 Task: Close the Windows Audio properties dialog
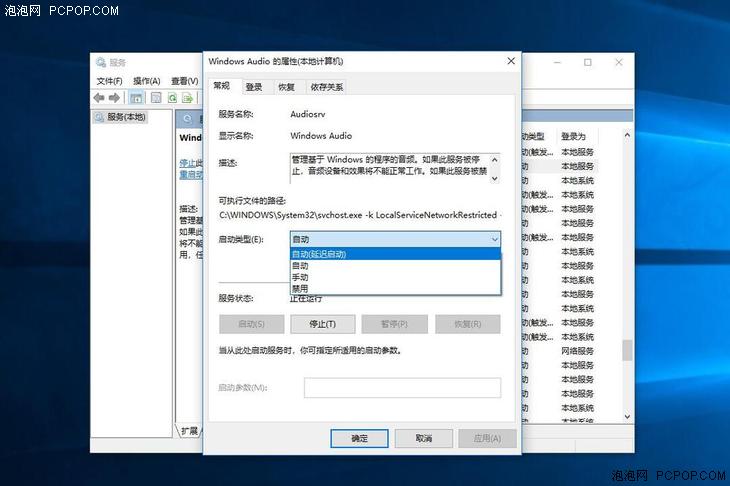pos(511,61)
